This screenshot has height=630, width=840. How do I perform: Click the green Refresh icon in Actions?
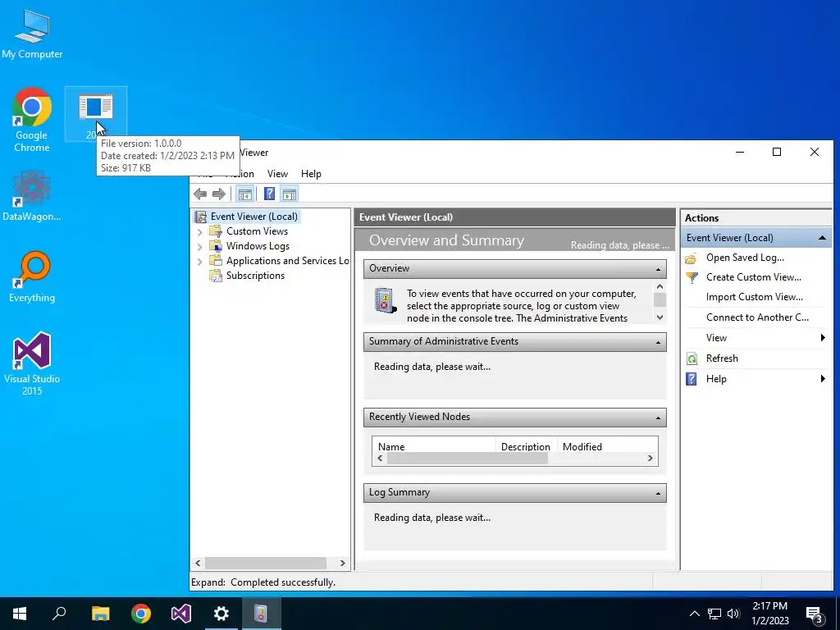(x=692, y=358)
